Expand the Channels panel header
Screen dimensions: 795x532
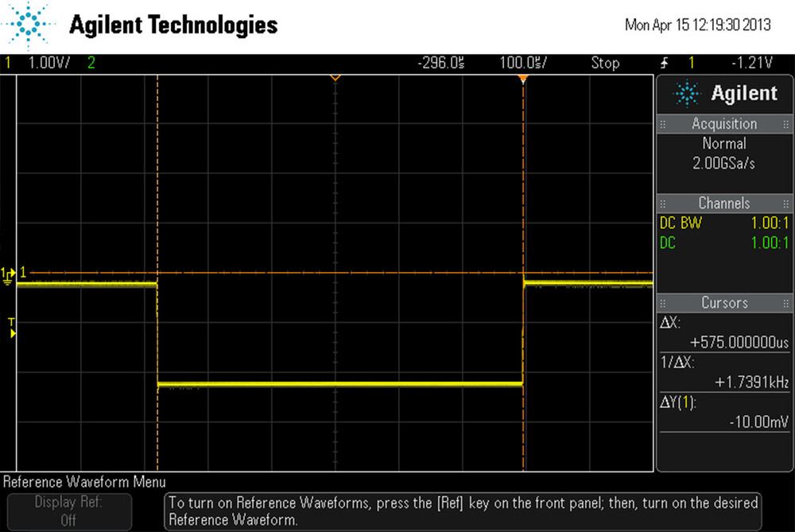click(723, 203)
